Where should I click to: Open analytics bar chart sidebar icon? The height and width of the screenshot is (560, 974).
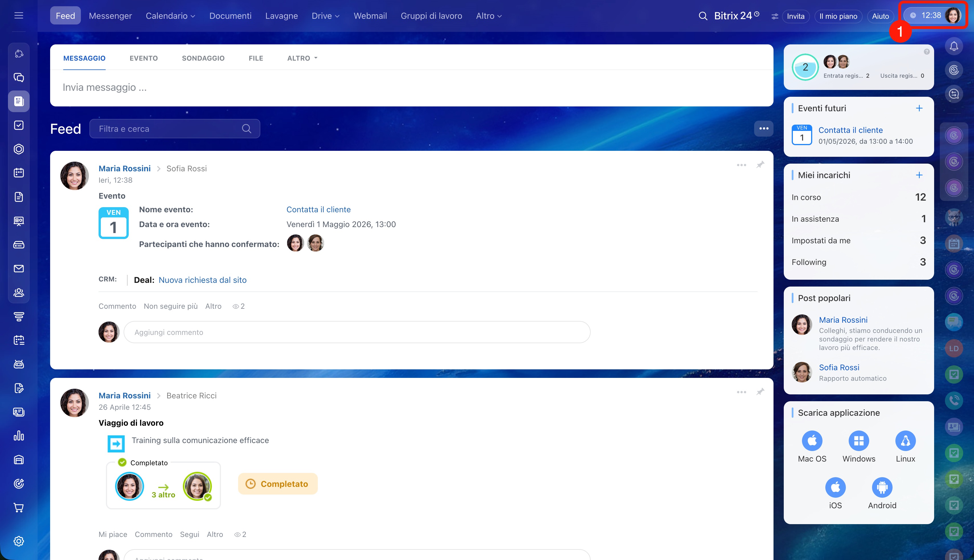19,436
